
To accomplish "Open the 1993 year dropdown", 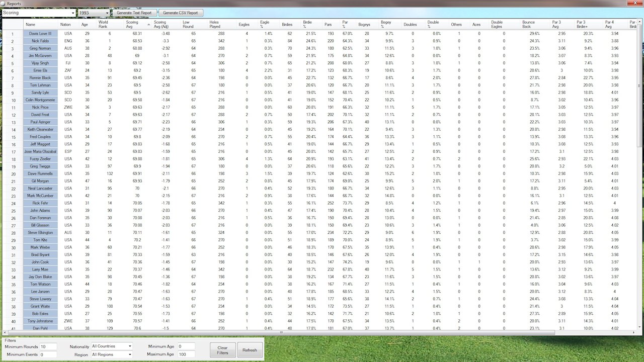I will coord(94,13).
